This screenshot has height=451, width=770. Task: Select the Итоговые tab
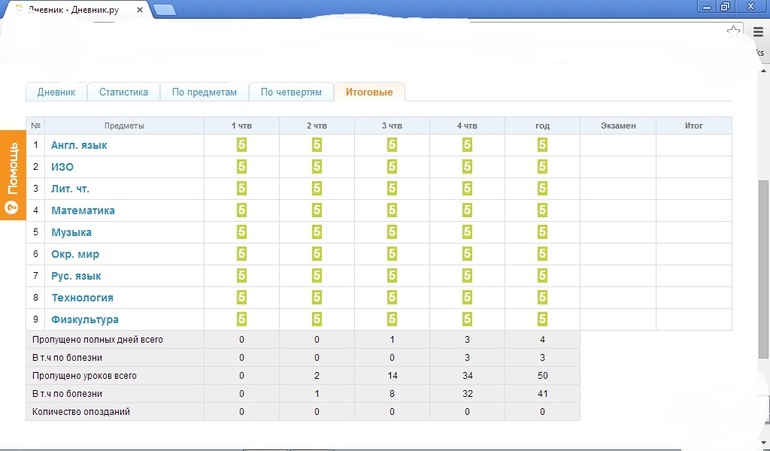pos(369,92)
